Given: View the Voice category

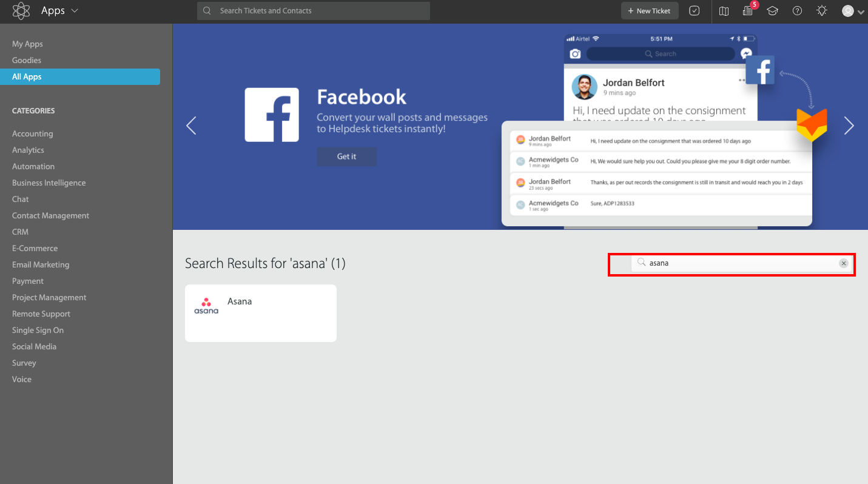Looking at the screenshot, I should pos(22,379).
